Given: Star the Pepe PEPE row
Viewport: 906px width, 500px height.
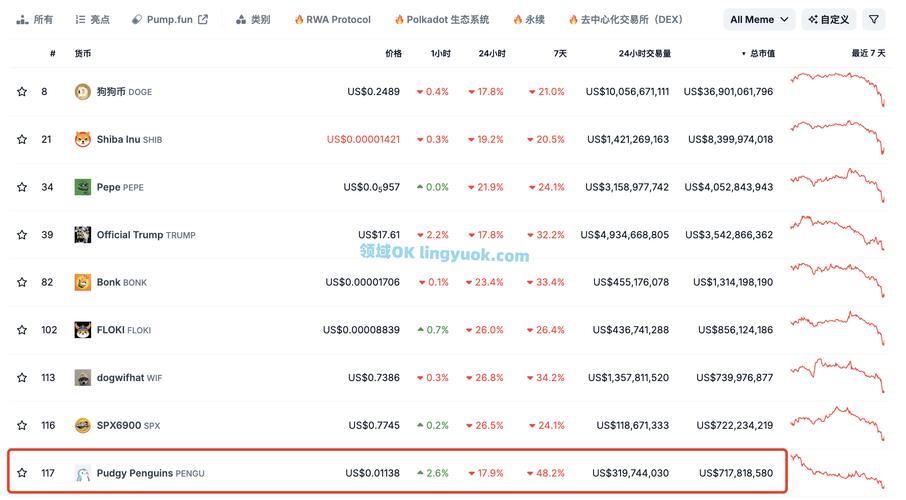Looking at the screenshot, I should (x=22, y=187).
